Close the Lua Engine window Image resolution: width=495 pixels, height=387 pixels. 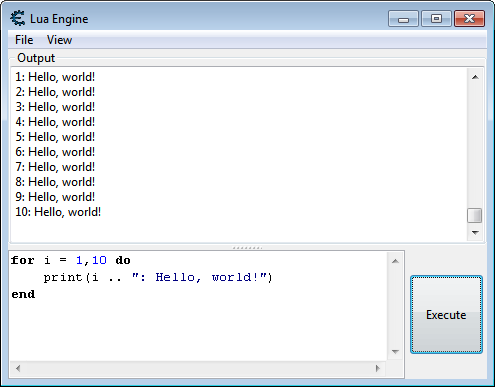pos(469,18)
